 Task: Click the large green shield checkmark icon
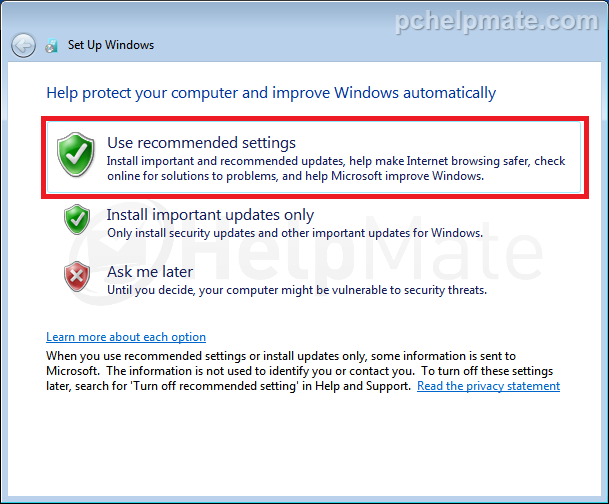tap(76, 155)
